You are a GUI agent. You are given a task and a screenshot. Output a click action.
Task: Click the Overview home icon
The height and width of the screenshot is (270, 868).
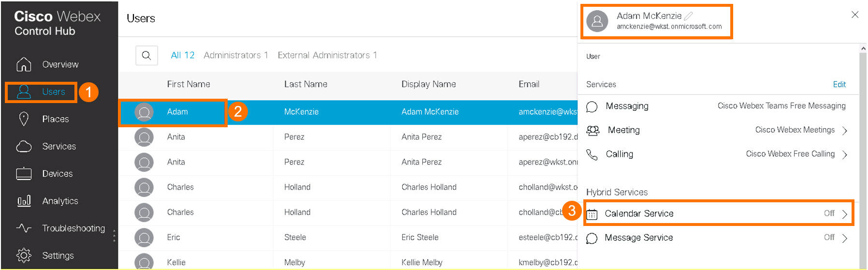[24, 64]
